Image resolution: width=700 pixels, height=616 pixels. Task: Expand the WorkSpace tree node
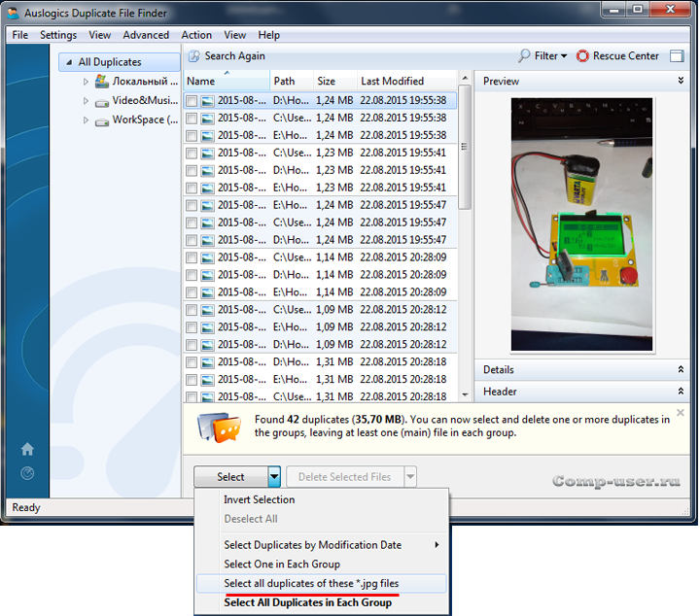(86, 120)
